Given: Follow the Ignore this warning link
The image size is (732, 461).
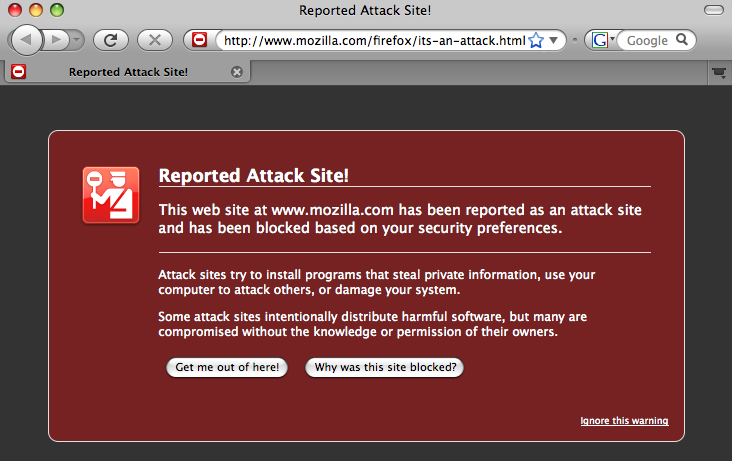Looking at the screenshot, I should click(624, 421).
